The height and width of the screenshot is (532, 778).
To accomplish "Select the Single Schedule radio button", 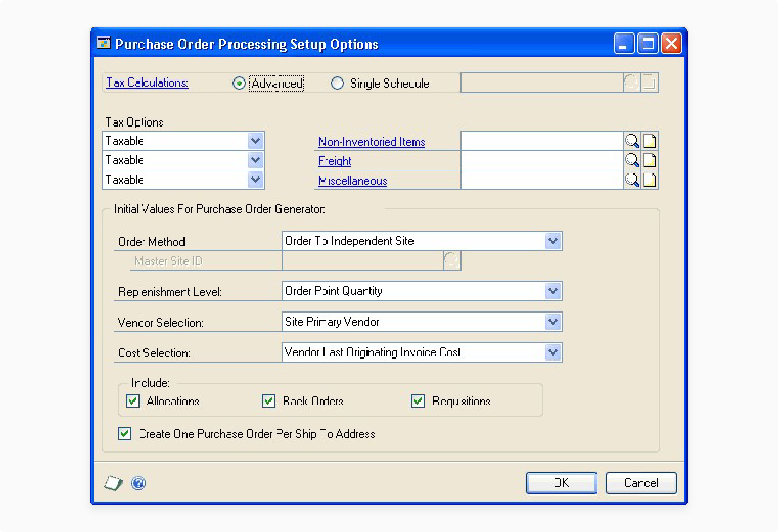I will [x=337, y=83].
